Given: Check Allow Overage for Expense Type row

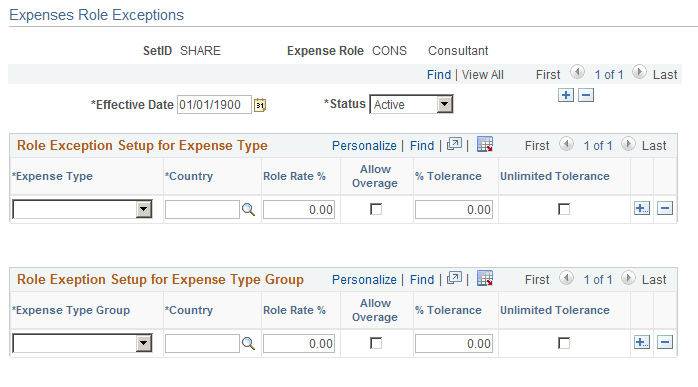Looking at the screenshot, I should [x=376, y=209].
